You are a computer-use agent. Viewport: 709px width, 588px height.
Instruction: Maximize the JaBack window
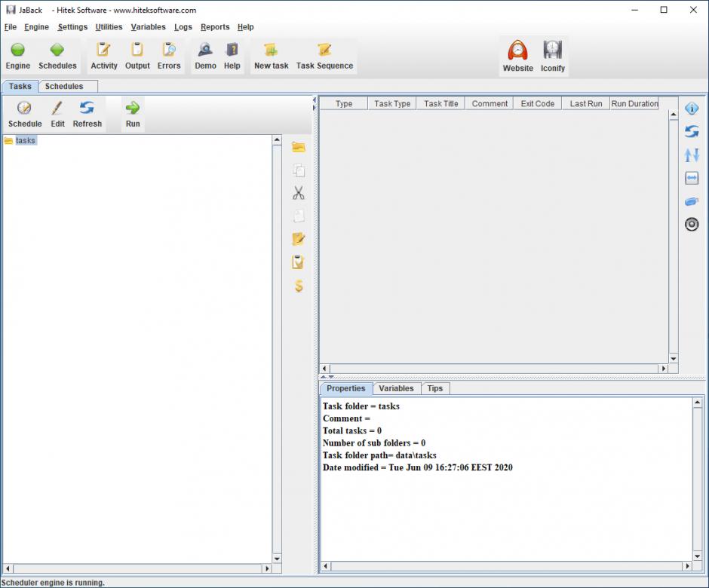[663, 10]
